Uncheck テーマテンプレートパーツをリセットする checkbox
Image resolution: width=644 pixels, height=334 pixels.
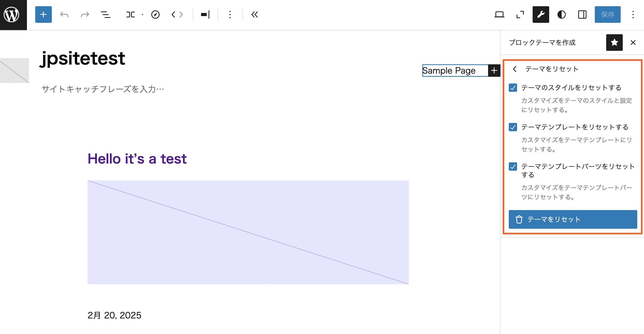[x=513, y=166]
